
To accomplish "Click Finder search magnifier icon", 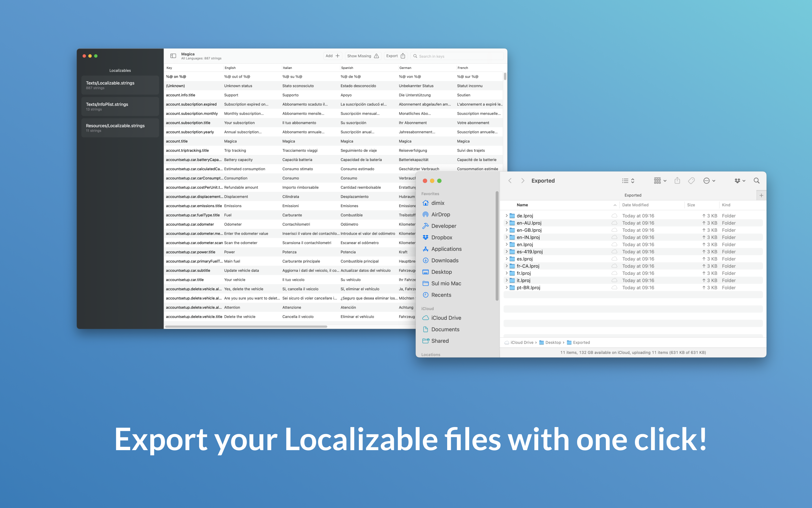I will click(x=756, y=181).
